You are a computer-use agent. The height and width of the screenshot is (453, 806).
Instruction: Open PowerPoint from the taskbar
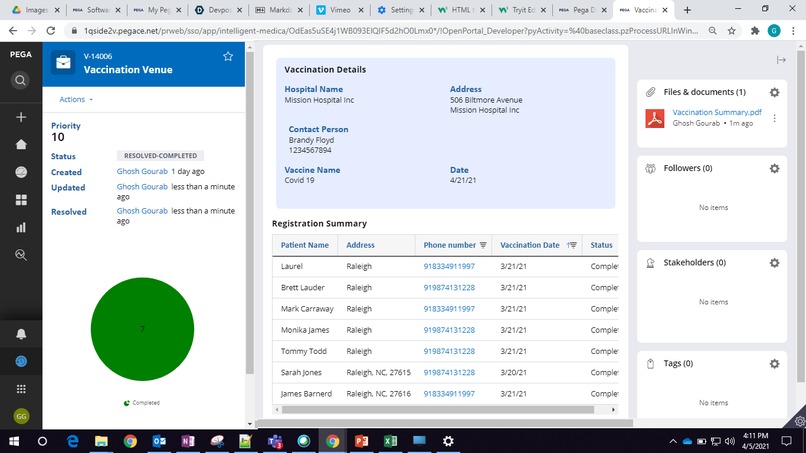click(x=361, y=441)
